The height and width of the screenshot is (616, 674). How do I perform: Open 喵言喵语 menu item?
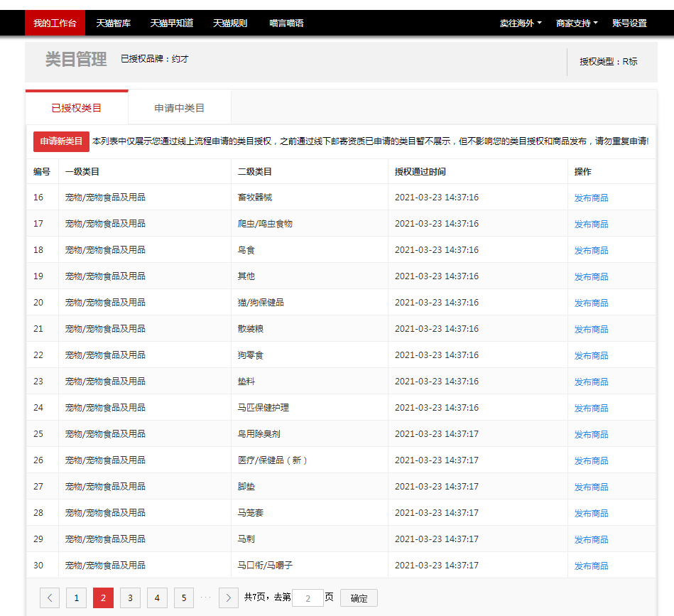[287, 23]
